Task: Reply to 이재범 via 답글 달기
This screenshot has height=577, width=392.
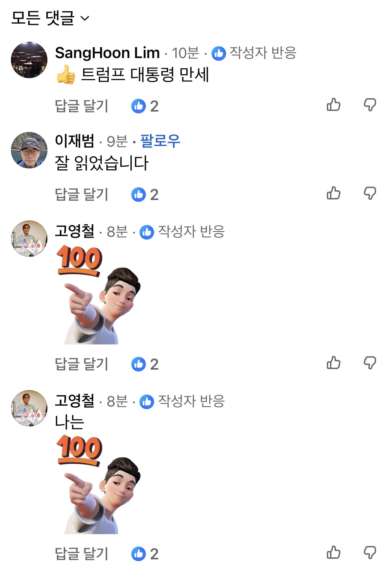Action: (x=81, y=195)
